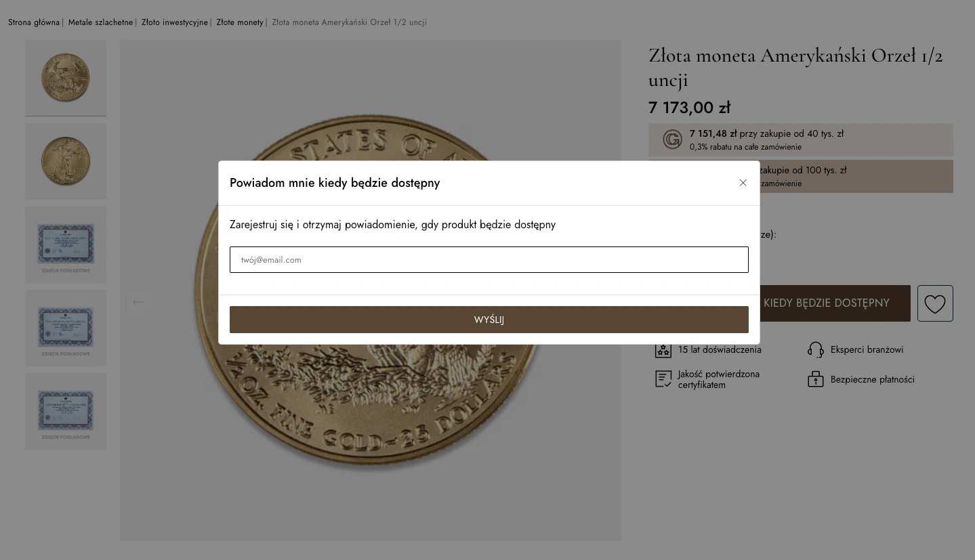Click the 15 lat doświadczenia icon
975x560 pixels.
pyautogui.click(x=663, y=350)
